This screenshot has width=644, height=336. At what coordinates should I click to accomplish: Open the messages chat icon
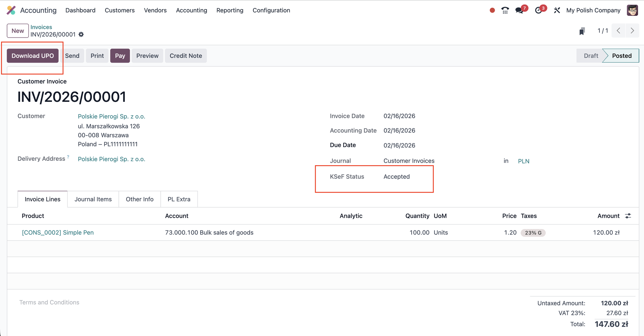pyautogui.click(x=520, y=10)
